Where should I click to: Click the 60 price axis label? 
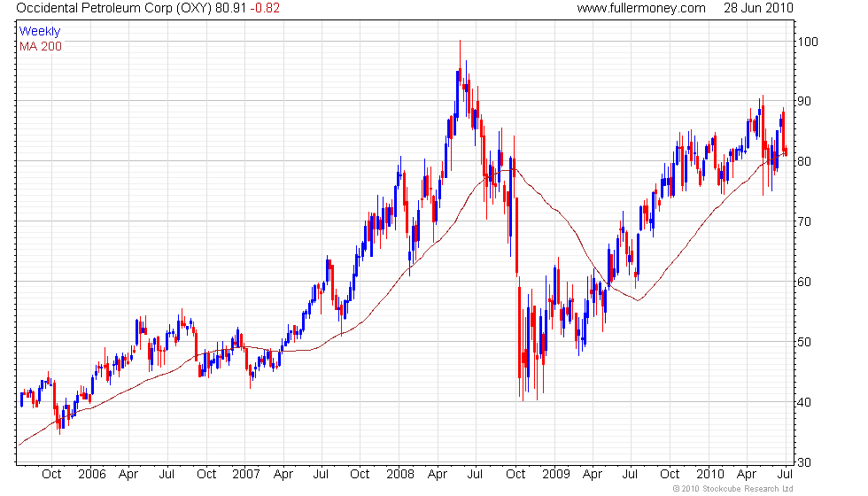[x=804, y=282]
